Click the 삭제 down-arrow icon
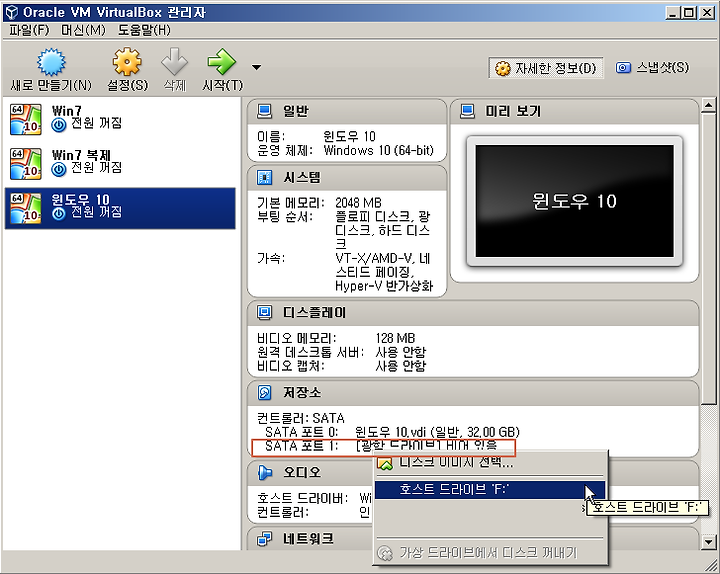This screenshot has width=720, height=574. [174, 62]
